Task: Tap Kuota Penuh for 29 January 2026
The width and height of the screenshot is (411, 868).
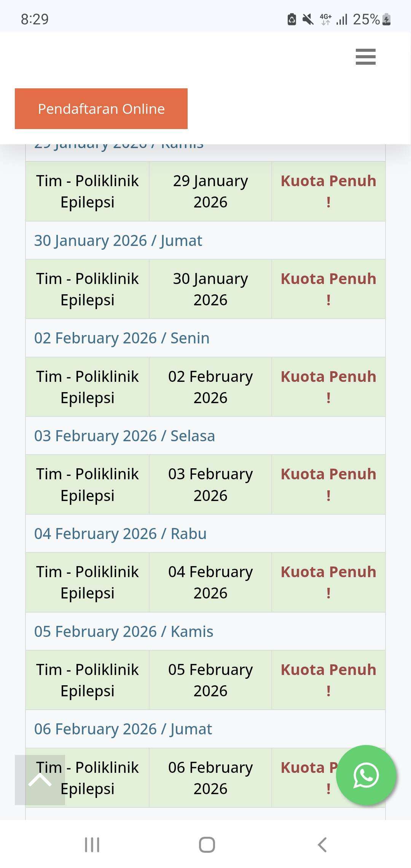Action: point(328,191)
